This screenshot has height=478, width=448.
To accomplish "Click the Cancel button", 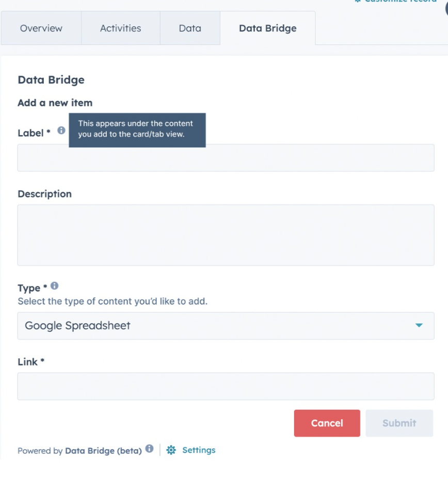I will point(327,423).
